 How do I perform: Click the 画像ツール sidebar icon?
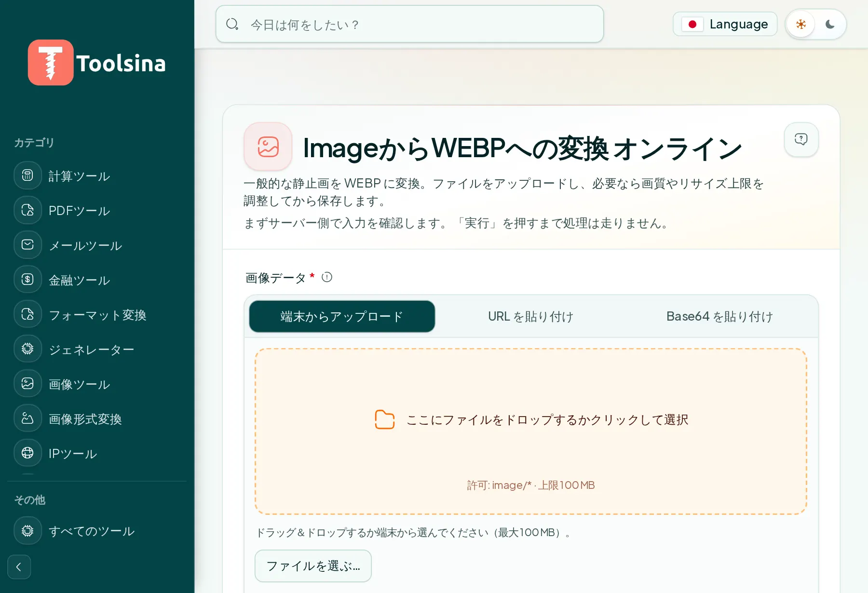tap(27, 384)
